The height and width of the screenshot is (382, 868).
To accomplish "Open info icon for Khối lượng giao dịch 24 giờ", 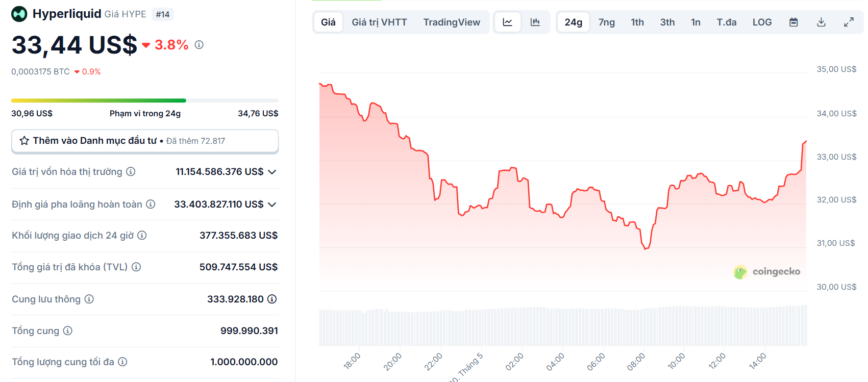I will pos(142,235).
